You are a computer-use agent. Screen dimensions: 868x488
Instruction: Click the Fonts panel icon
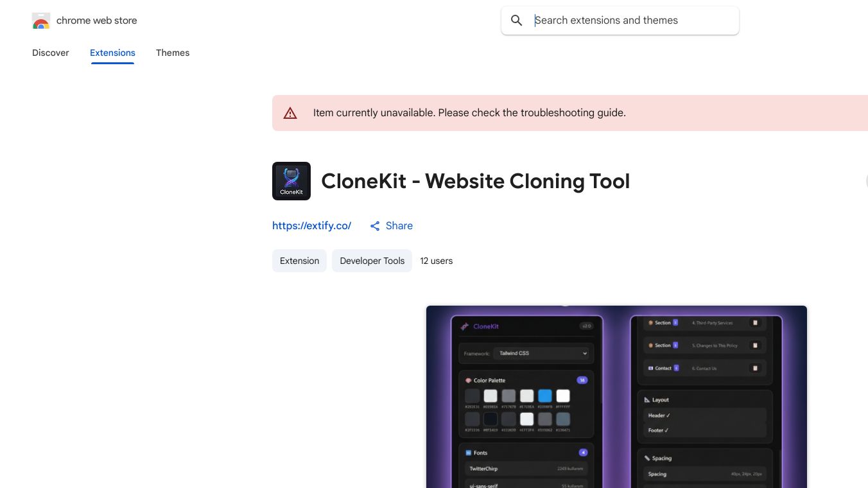pos(468,453)
